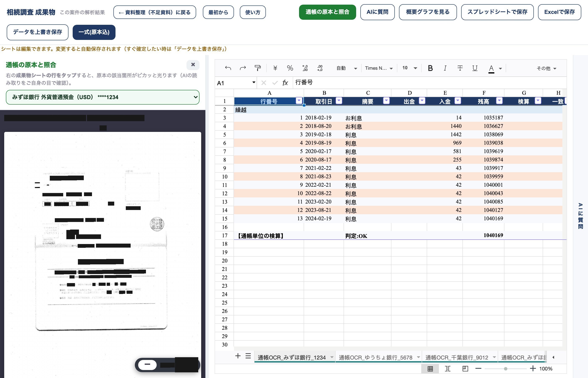588x378 pixels.
Task: Show 概要グラフを見る
Action: click(x=428, y=12)
